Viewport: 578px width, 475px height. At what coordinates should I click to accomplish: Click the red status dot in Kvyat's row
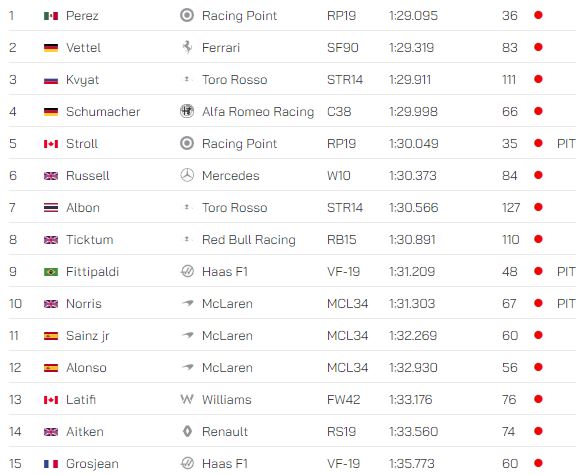coord(538,79)
